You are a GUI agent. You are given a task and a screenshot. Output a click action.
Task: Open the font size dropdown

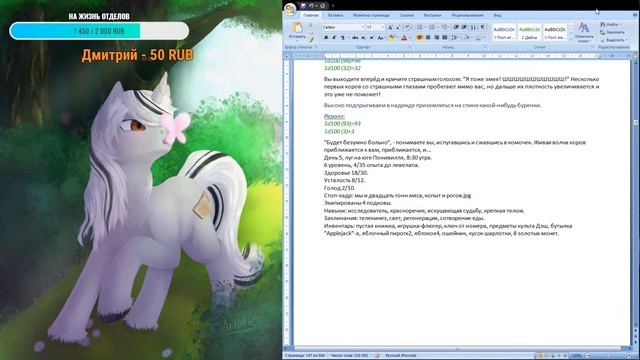[382, 27]
